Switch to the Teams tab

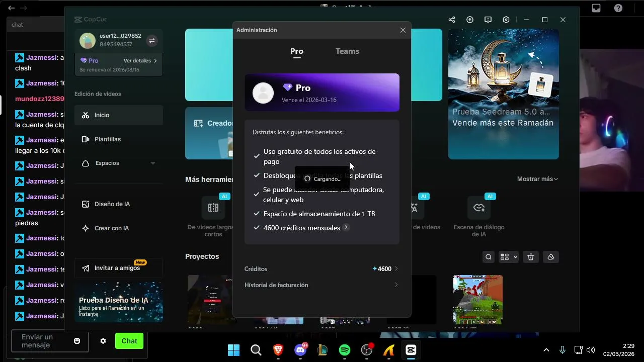347,51
